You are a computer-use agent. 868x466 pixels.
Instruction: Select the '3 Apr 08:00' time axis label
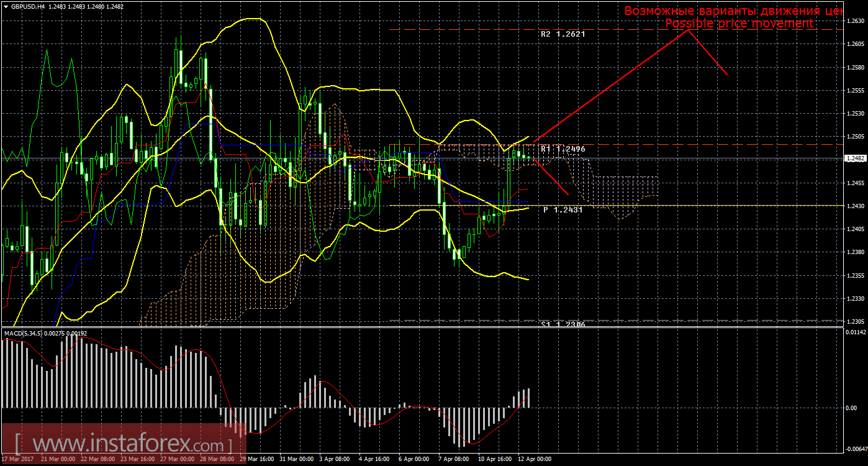click(x=333, y=460)
